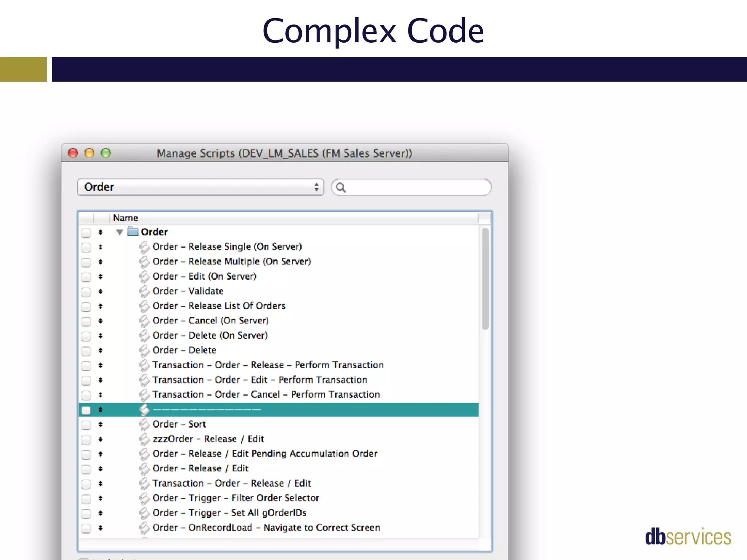Screen dimensions: 747x560
Task: Click script icon next to Order – Sort
Action: coord(144,424)
